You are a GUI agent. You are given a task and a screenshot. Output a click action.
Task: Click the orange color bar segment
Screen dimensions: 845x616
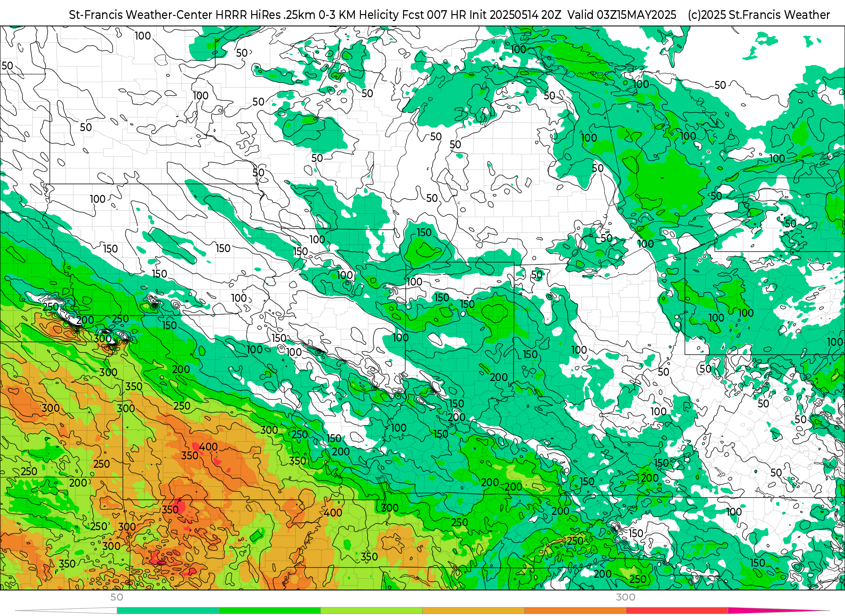pos(575,611)
